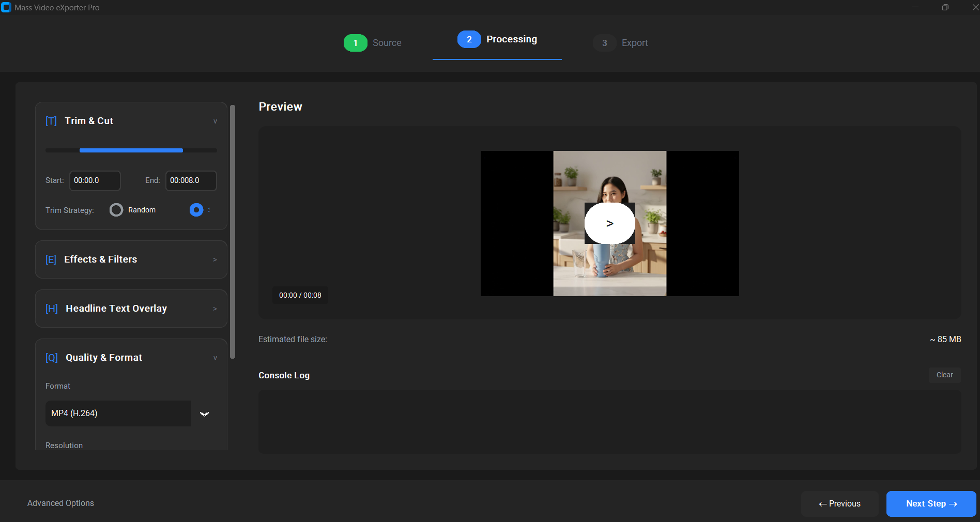Click the [E] Effects & Filters icon
Screen dimensions: 980x522
(50, 259)
